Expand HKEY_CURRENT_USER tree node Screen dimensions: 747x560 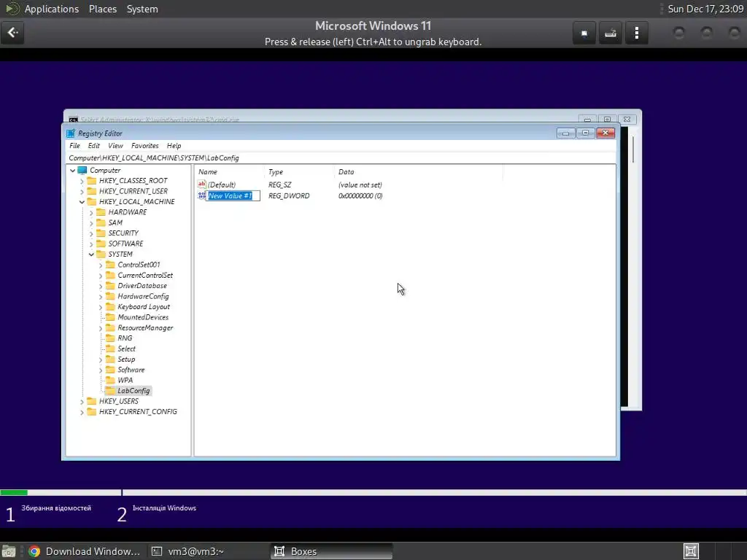pyautogui.click(x=82, y=192)
